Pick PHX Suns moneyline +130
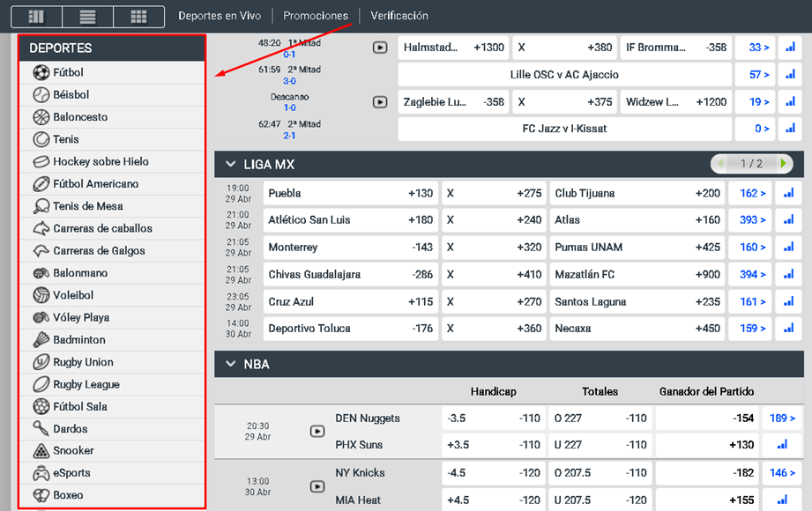 [707, 445]
